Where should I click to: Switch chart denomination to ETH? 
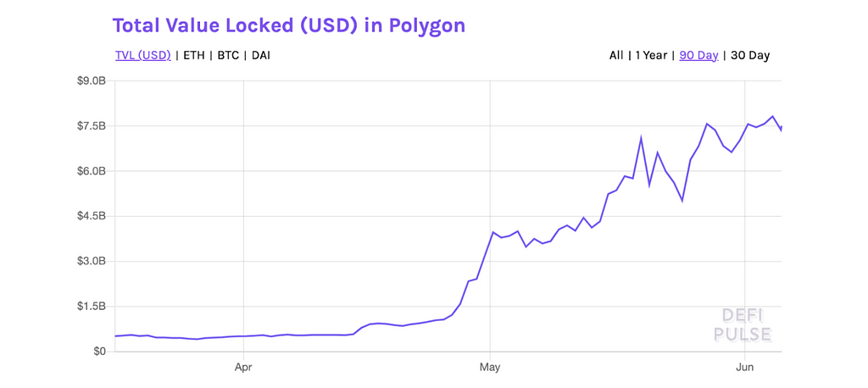click(x=194, y=56)
